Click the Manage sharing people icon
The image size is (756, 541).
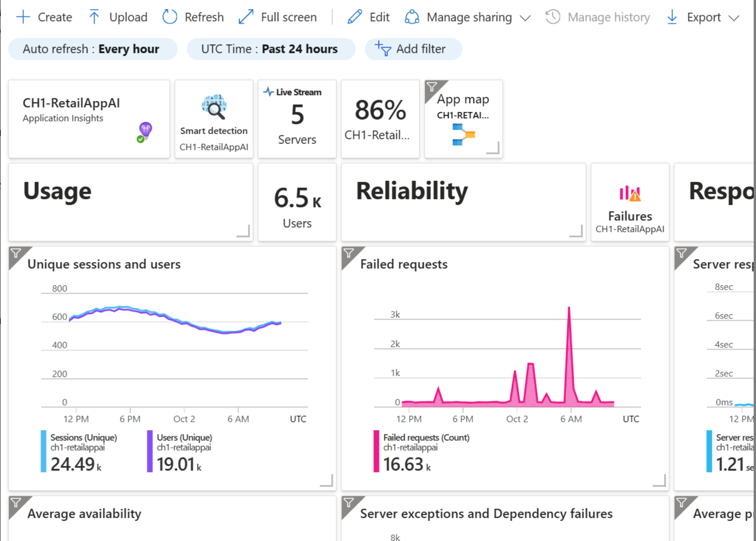coord(412,17)
